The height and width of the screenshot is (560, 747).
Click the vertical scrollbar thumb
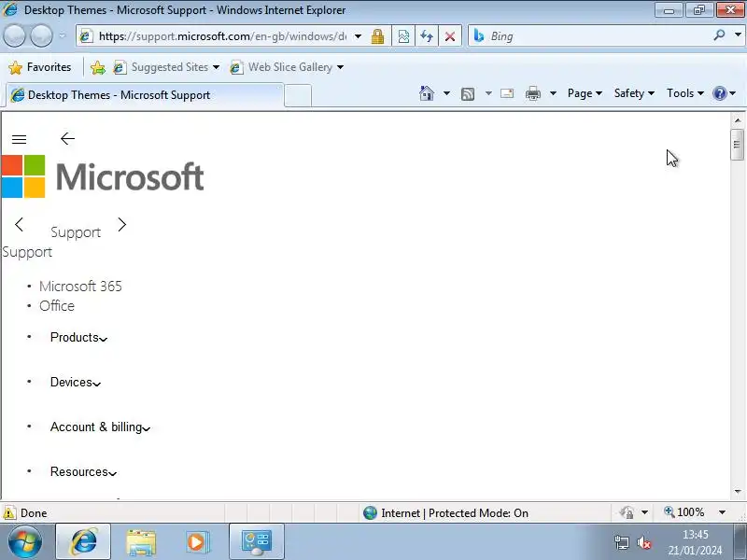click(737, 145)
